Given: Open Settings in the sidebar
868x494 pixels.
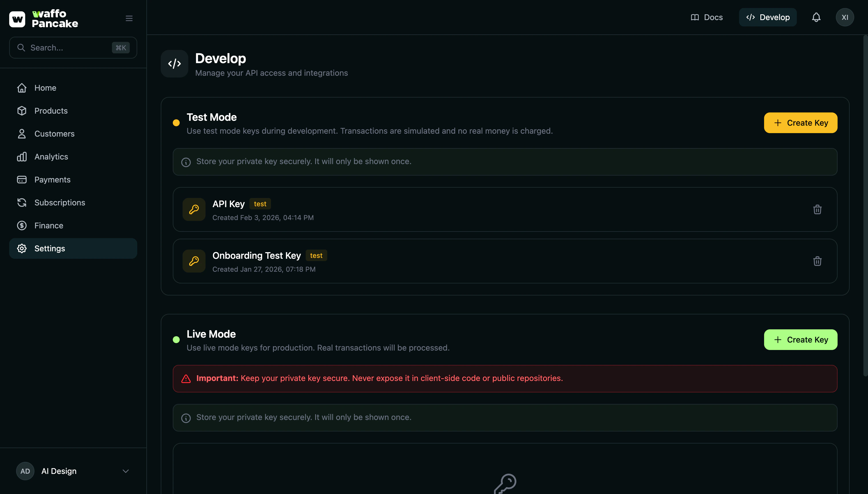Looking at the screenshot, I should [50, 248].
